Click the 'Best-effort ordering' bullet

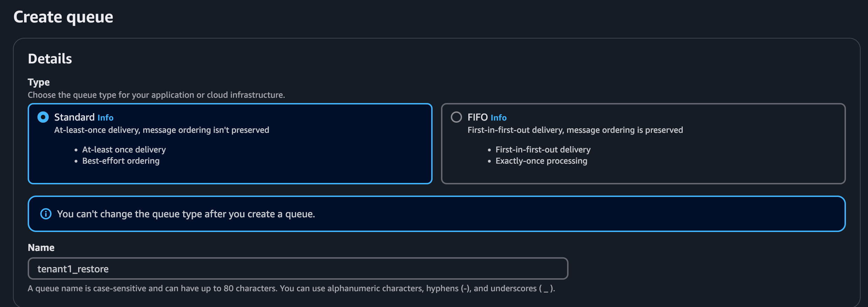tap(121, 161)
